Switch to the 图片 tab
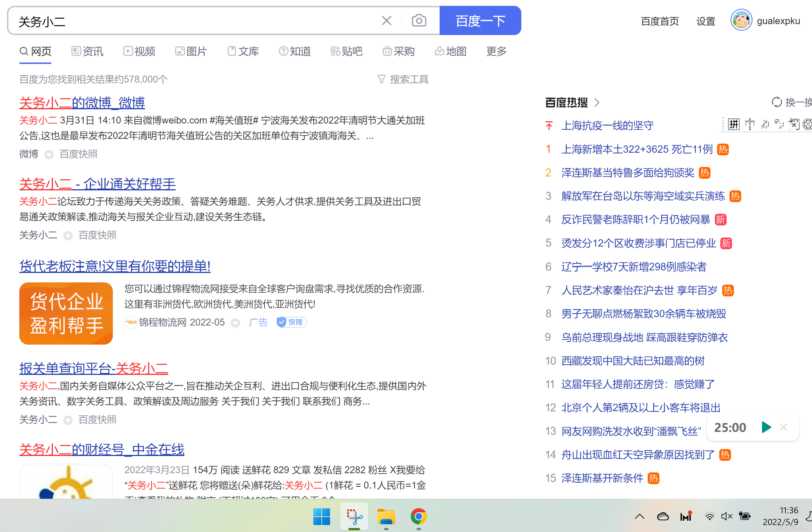Image resolution: width=812 pixels, height=532 pixels. 191,51
